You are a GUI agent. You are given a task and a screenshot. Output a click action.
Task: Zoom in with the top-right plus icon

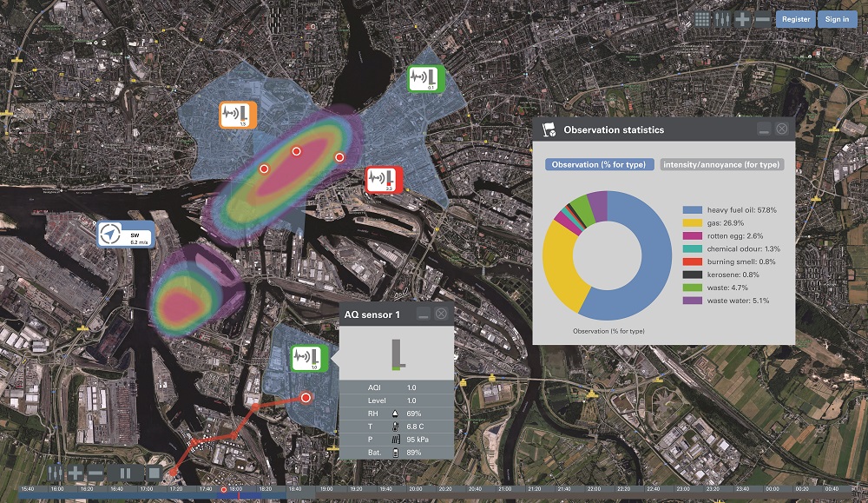click(x=742, y=19)
